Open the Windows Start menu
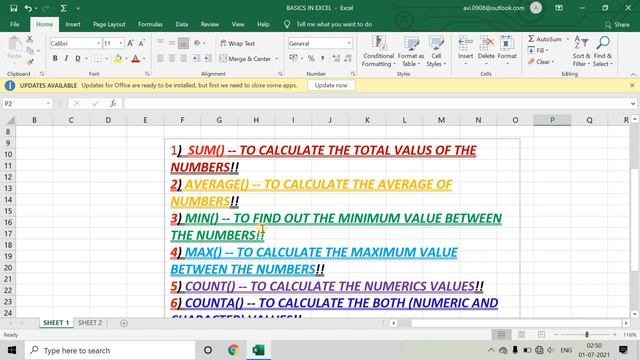Image resolution: width=640 pixels, height=360 pixels. click(x=12, y=350)
